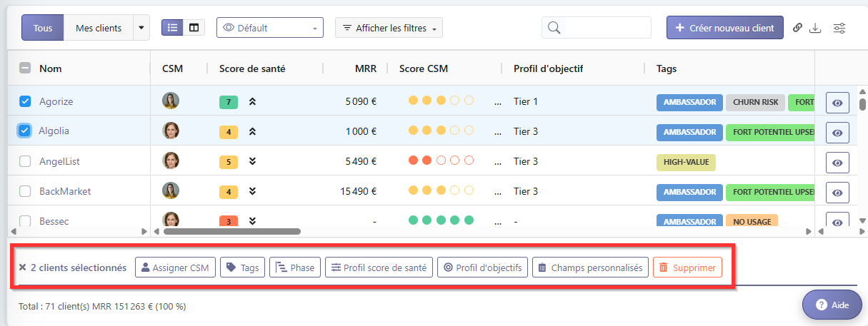The image size is (868, 326).
Task: Switch to the Mes clients tab
Action: (x=99, y=28)
